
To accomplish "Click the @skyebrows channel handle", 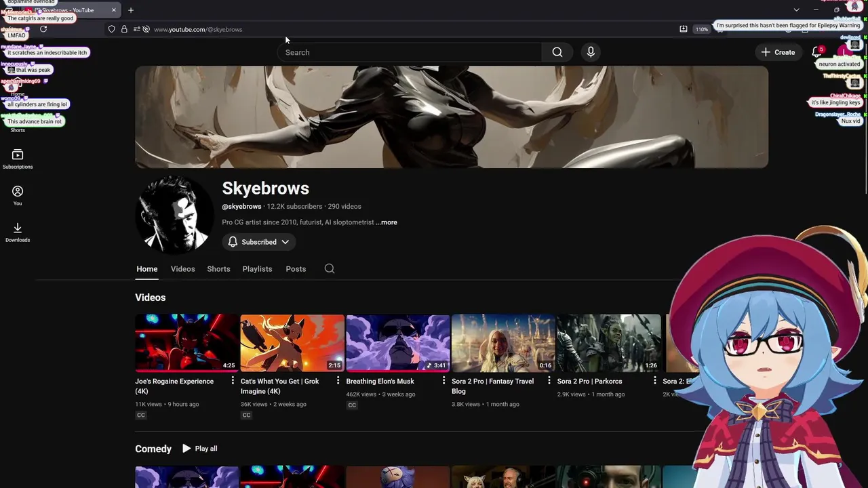I will pyautogui.click(x=241, y=207).
